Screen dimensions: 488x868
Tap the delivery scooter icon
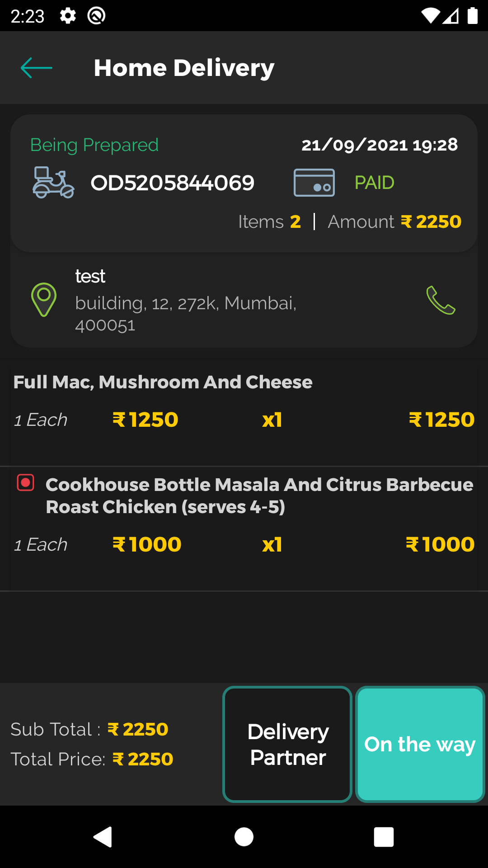click(53, 183)
